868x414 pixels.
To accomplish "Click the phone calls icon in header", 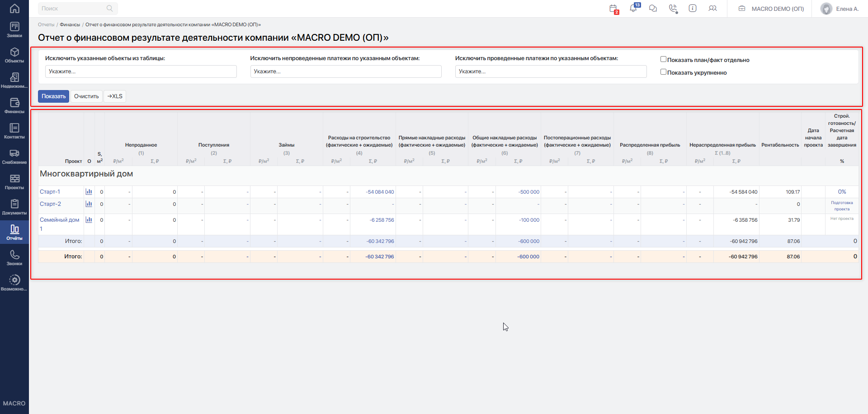I will [x=673, y=9].
